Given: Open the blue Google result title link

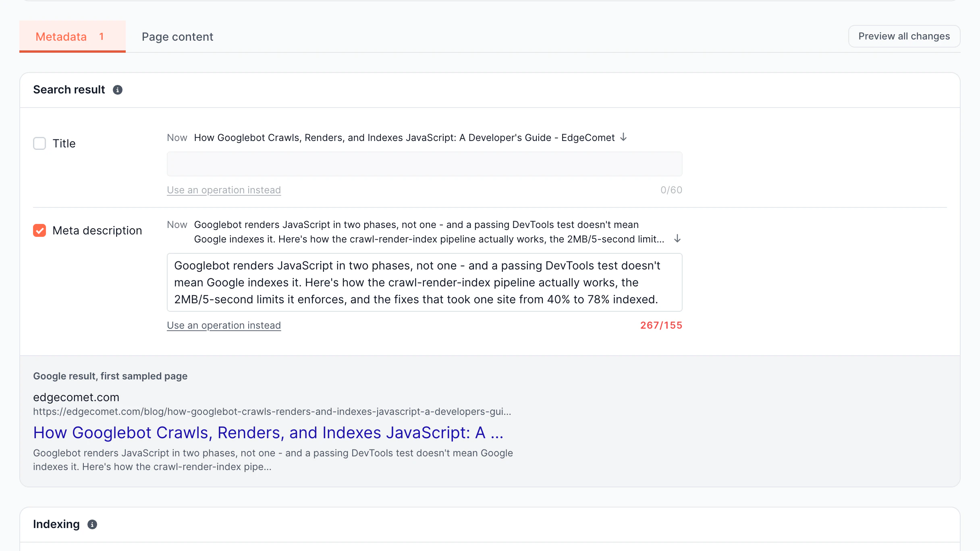Looking at the screenshot, I should 268,433.
